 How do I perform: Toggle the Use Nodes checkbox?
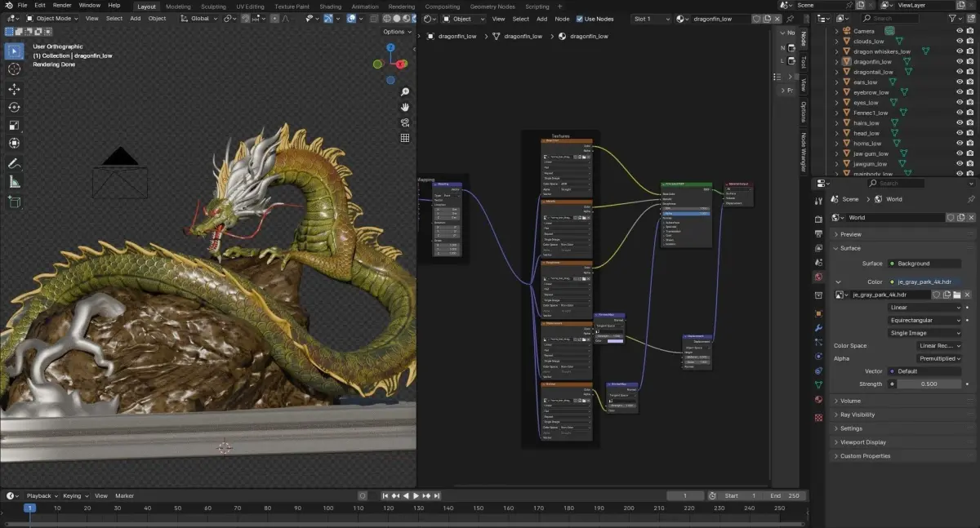580,19
